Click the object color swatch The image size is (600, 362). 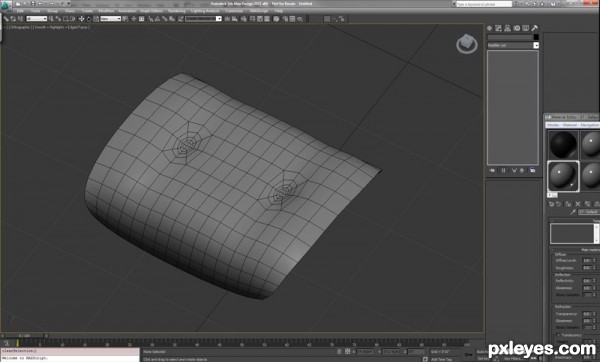coord(536,37)
